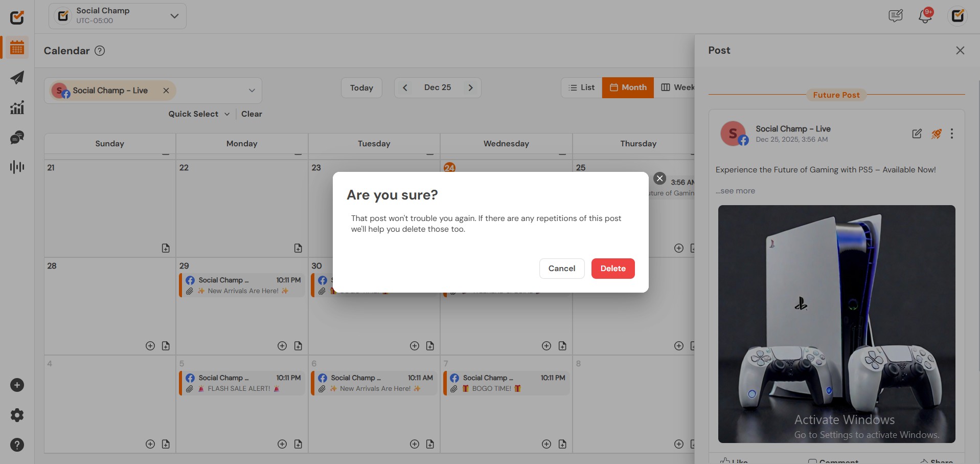Click the edit post pencil icon
This screenshot has height=464, width=980.
tap(917, 134)
